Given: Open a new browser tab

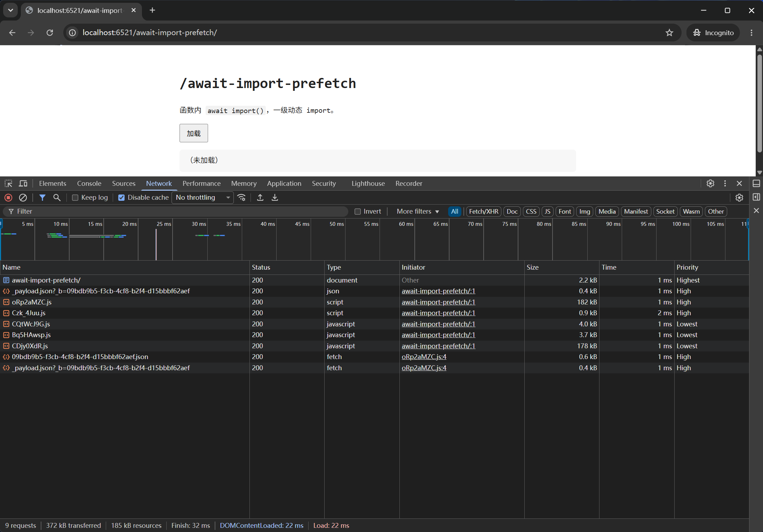Looking at the screenshot, I should [x=152, y=10].
